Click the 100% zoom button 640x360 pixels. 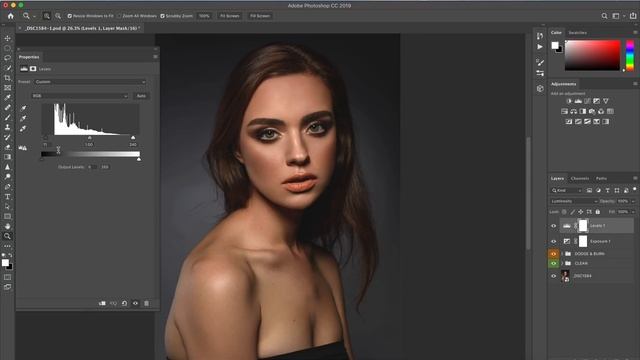pyautogui.click(x=204, y=16)
